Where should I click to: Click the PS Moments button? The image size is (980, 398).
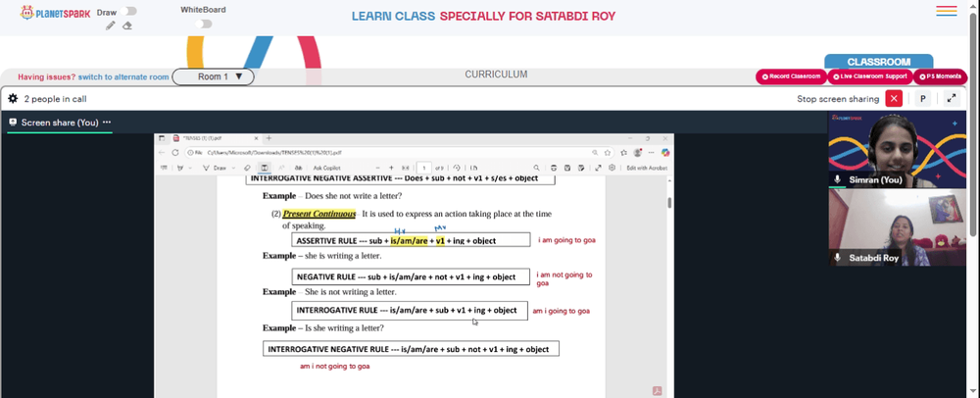point(940,76)
